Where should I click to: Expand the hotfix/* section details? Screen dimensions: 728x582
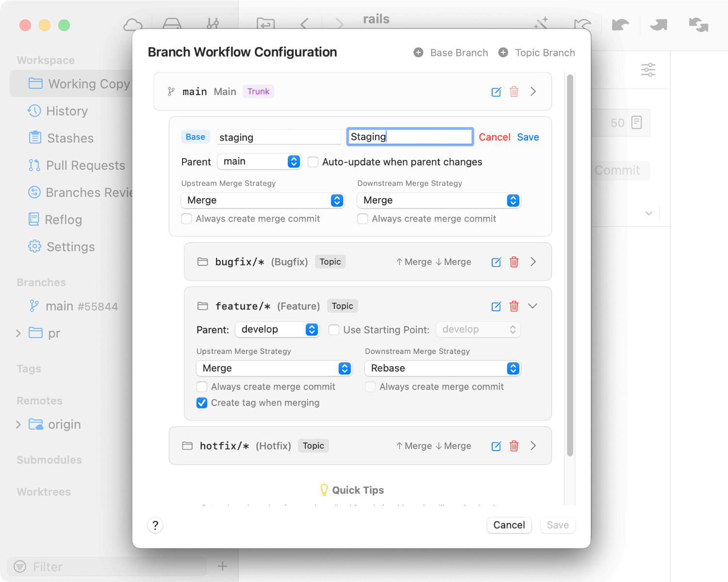[533, 446]
